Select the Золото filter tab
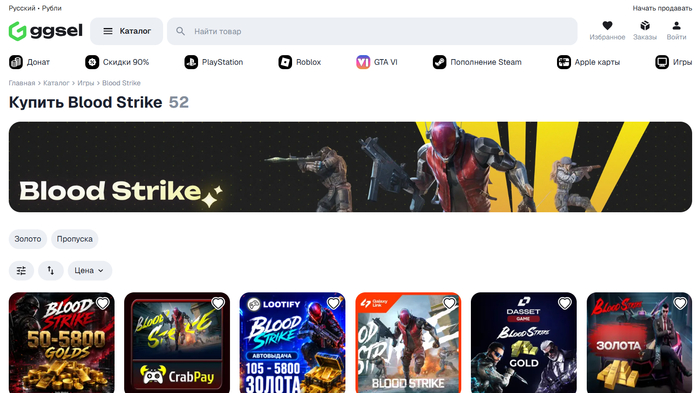Viewport: 700px width, 393px height. click(28, 239)
